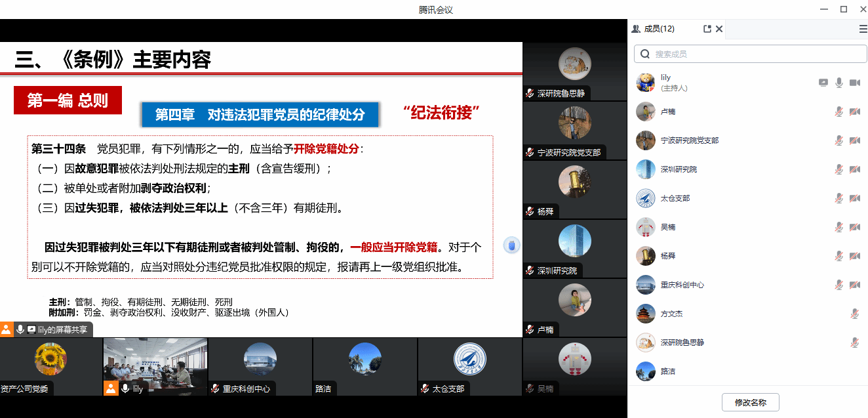868x418 pixels.
Task: Click the member search field
Action: click(x=751, y=54)
